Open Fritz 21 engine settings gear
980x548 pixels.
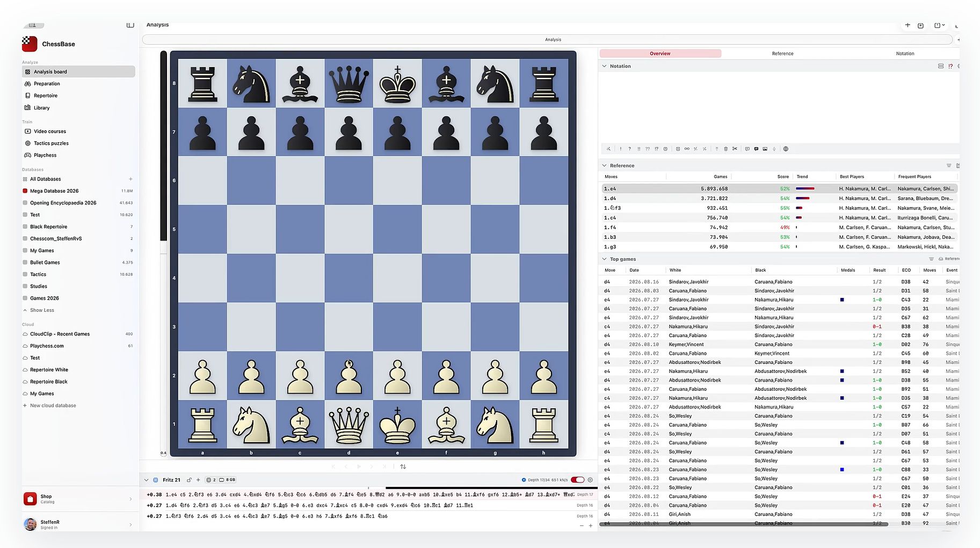click(590, 480)
